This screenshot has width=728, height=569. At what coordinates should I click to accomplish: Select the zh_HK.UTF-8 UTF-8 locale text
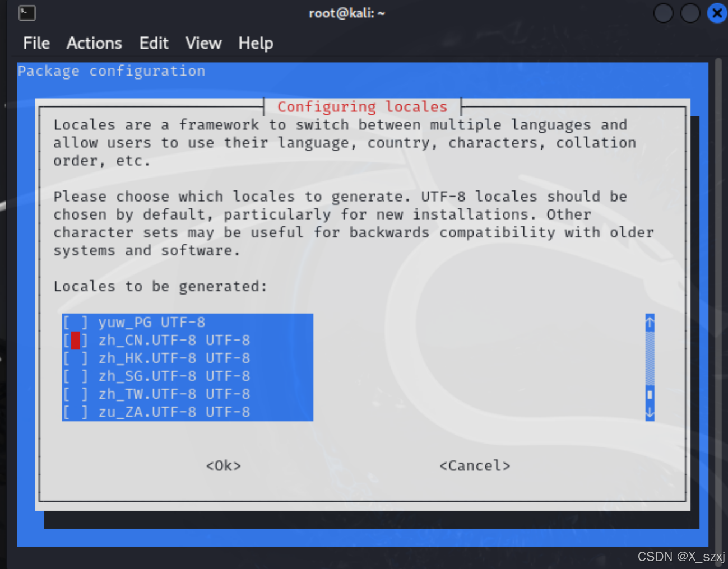tap(174, 358)
